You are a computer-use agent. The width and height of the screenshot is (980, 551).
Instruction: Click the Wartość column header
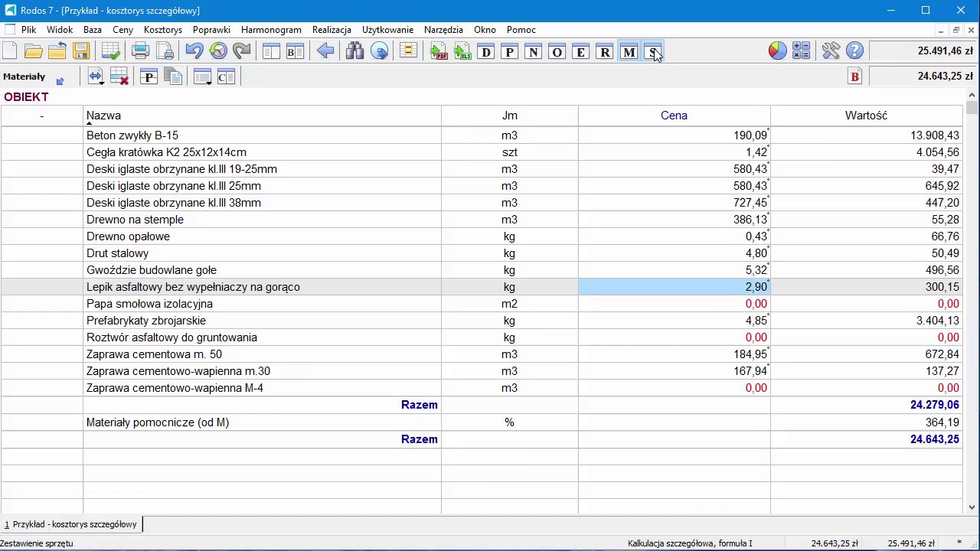click(866, 116)
